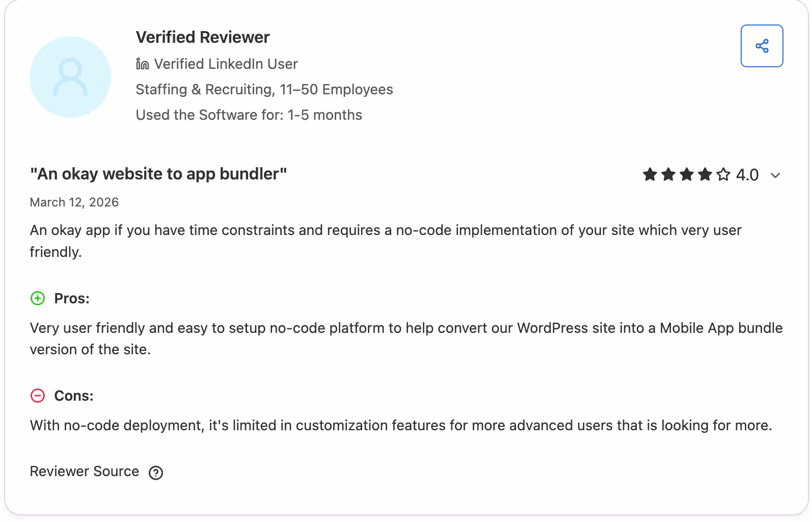Screen dimensions: 812x522
Task: Expand the 4.0 rating breakdown chevron
Action: click(x=775, y=175)
